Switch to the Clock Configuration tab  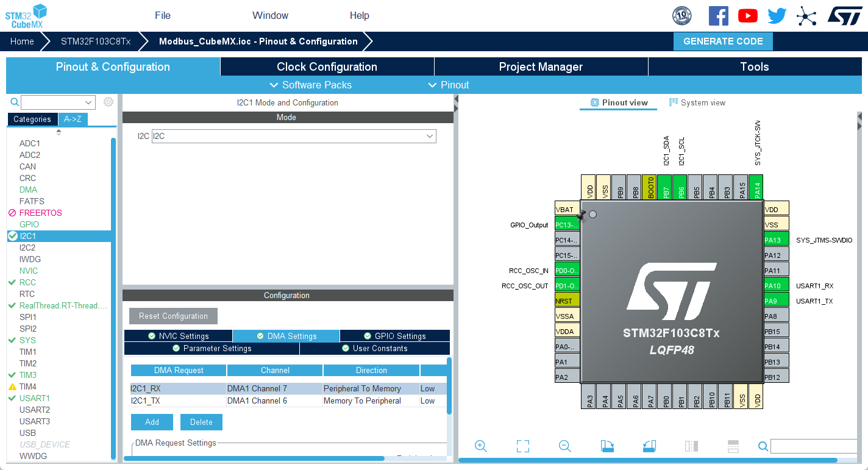click(x=327, y=66)
